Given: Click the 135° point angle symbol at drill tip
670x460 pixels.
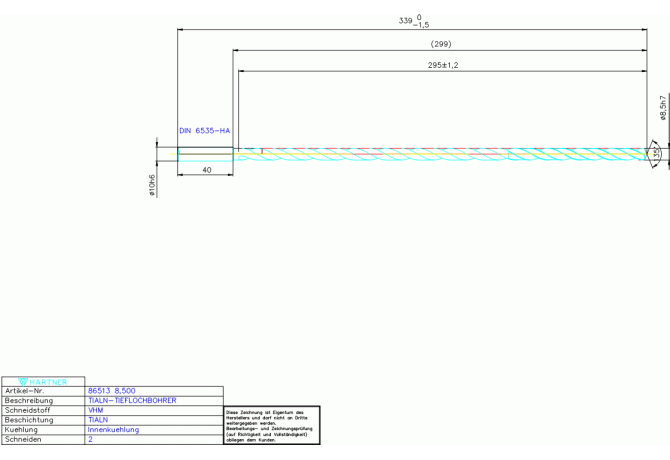Looking at the screenshot, I should 655,155.
